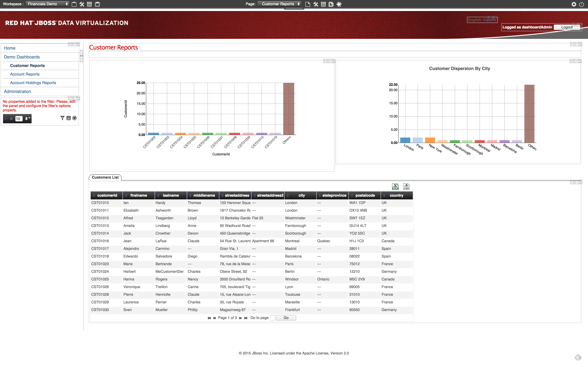Click the page toolbar's puzzle piece icon

tap(339, 4)
